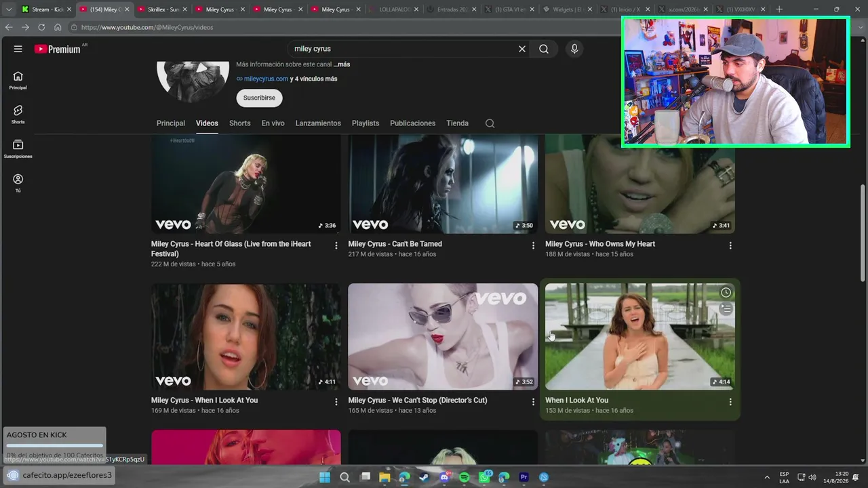
Task: Go back with the browser back arrow
Action: (8, 27)
